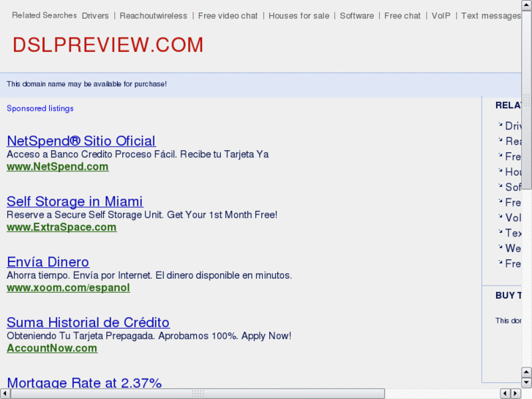Open Houses for sale related search
The height and width of the screenshot is (399, 532).
pyautogui.click(x=299, y=15)
